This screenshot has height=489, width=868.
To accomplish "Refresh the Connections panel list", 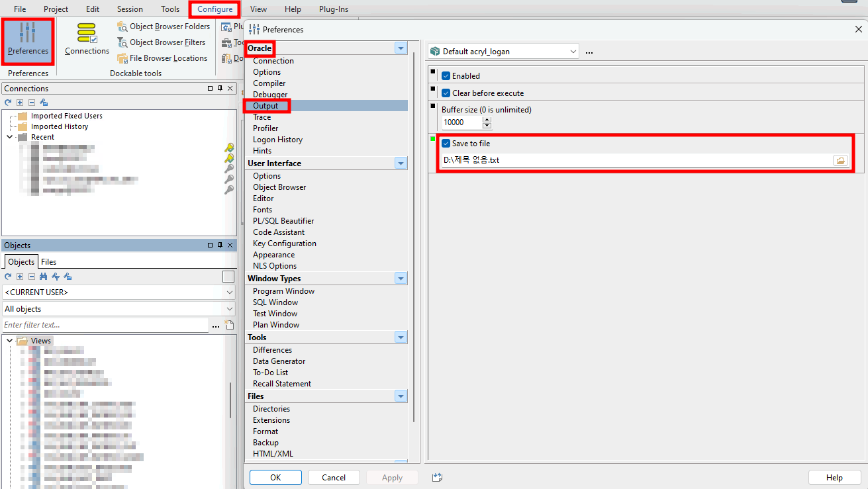I will point(8,103).
